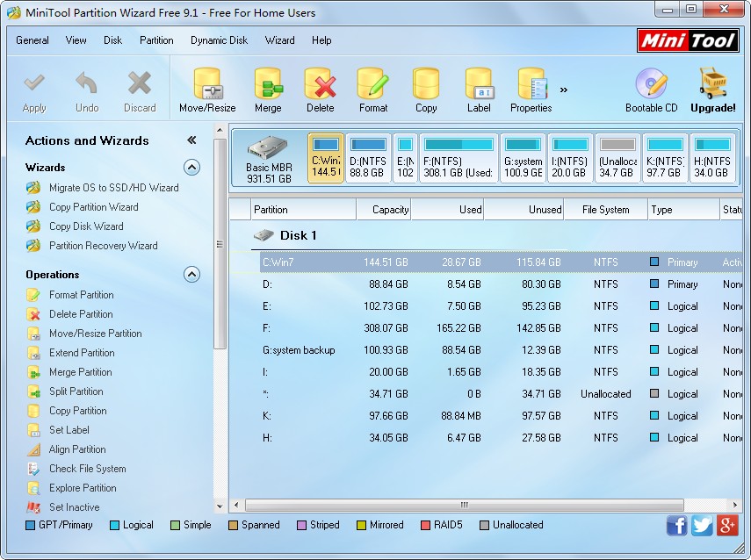Collapse the Wizards section

tap(191, 168)
